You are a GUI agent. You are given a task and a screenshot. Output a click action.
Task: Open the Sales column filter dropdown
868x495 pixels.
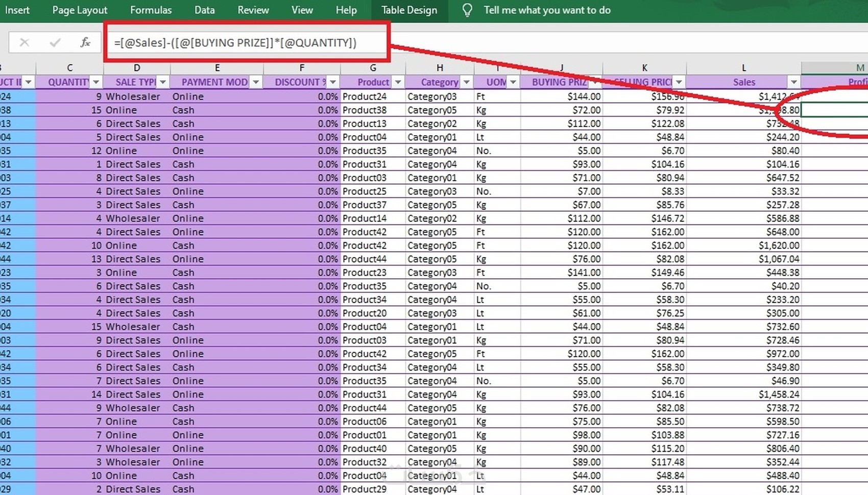pyautogui.click(x=794, y=82)
